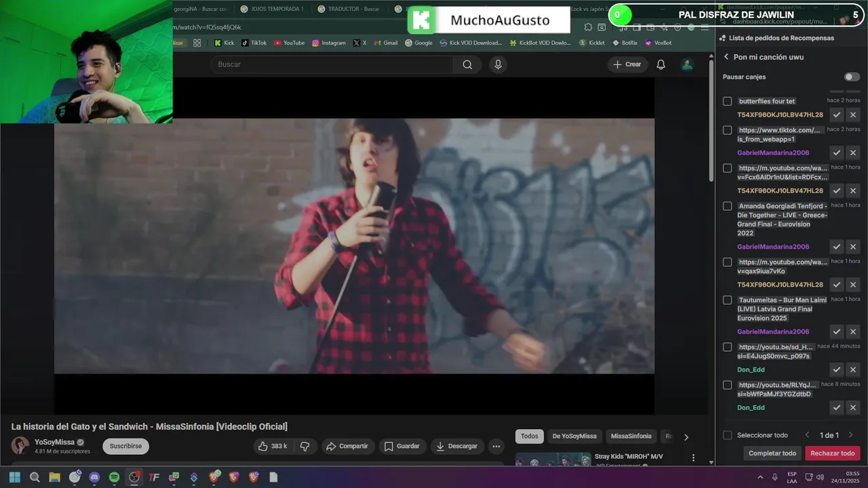Image resolution: width=868 pixels, height=488 pixels.
Task: Open the YouTube account avatar menu
Action: 687,64
